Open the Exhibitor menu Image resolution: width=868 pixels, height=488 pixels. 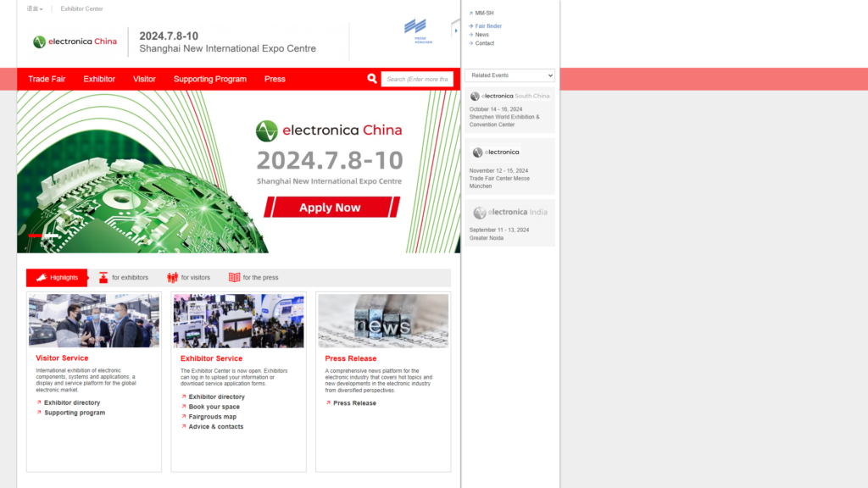tap(99, 79)
